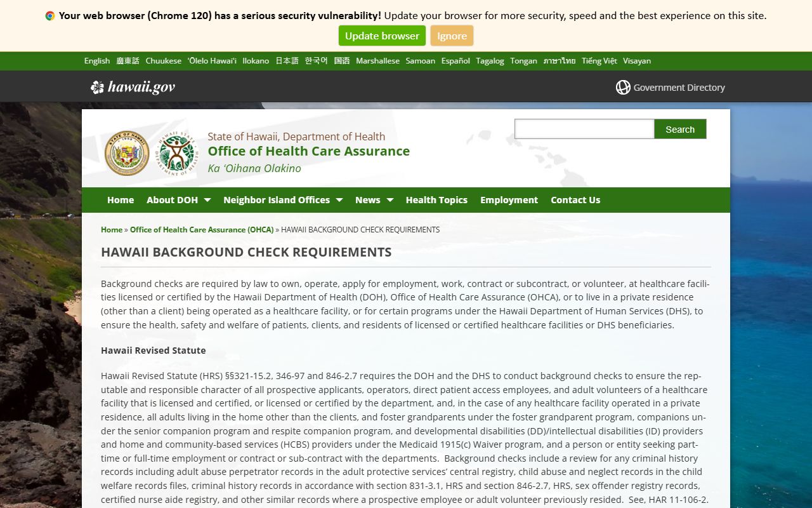
Task: Expand the About DOH dropdown arrow
Action: [207, 200]
